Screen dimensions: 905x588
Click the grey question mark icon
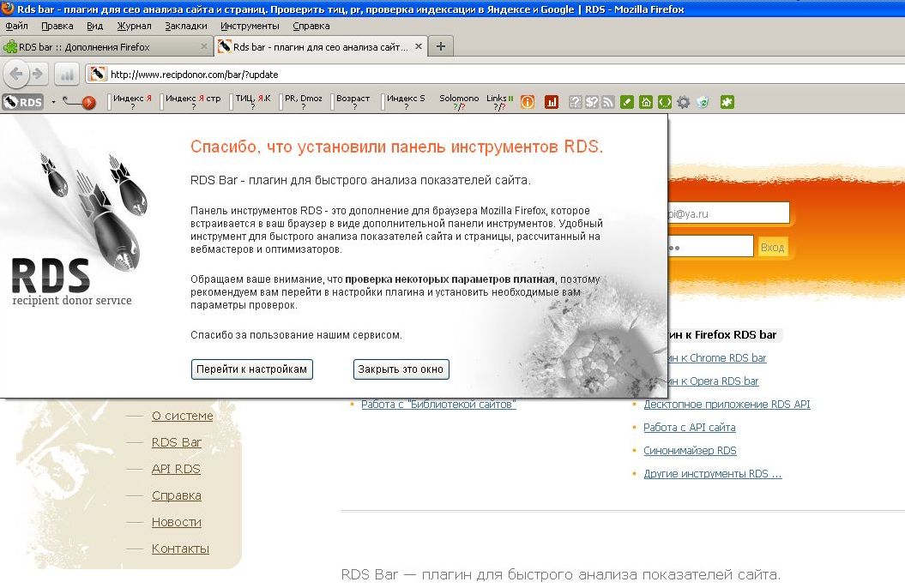click(x=575, y=102)
